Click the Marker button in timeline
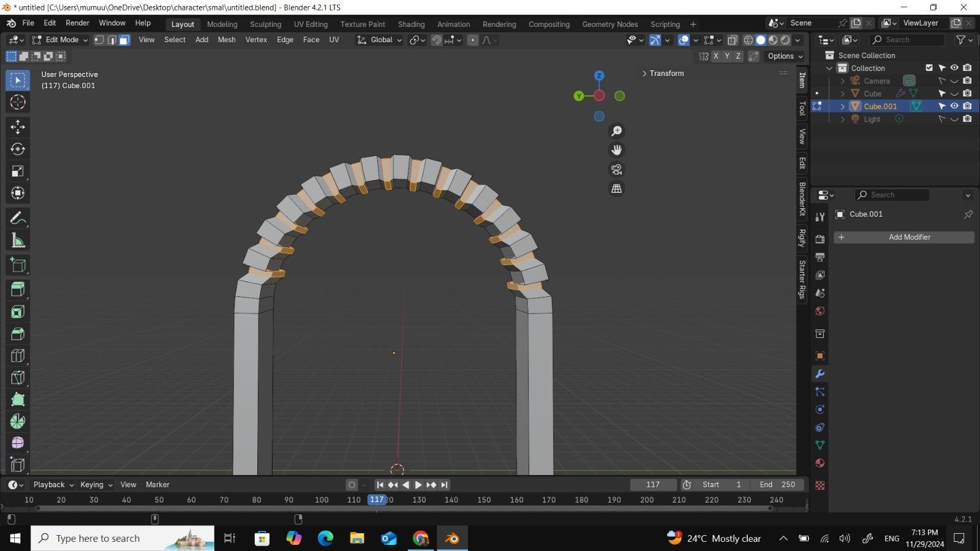980x551 pixels. click(157, 484)
